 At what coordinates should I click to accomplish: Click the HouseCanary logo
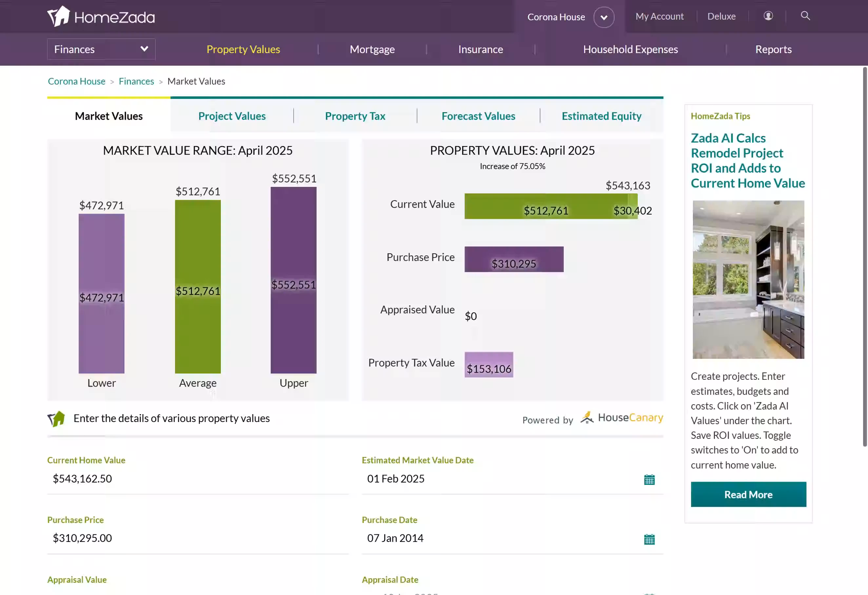(622, 418)
